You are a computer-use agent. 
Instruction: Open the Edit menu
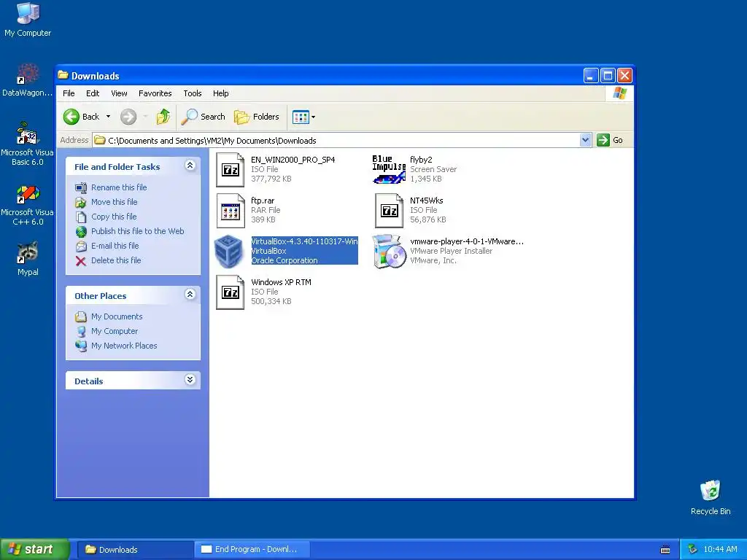tap(93, 93)
